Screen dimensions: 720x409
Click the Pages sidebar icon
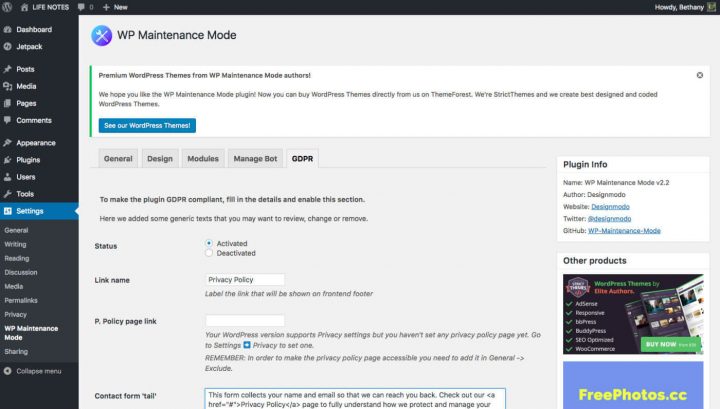pos(7,103)
